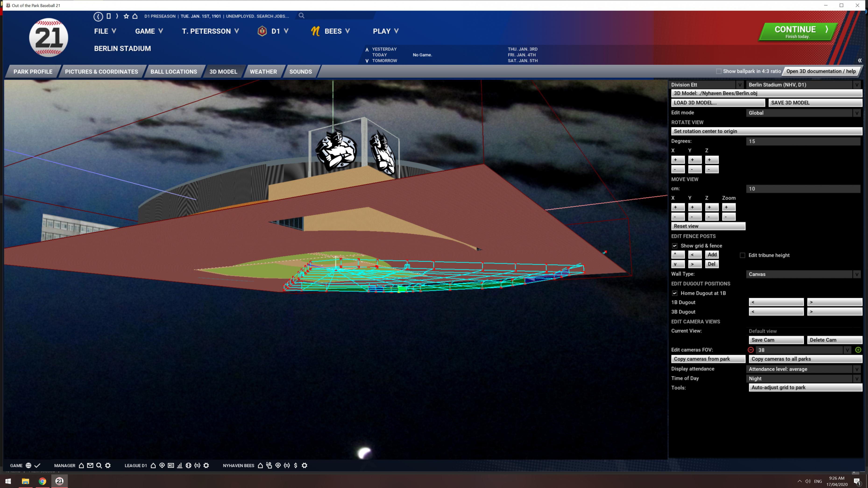Open the Nyhaven Bees finances dollar icon
The image size is (868, 488).
click(x=295, y=465)
